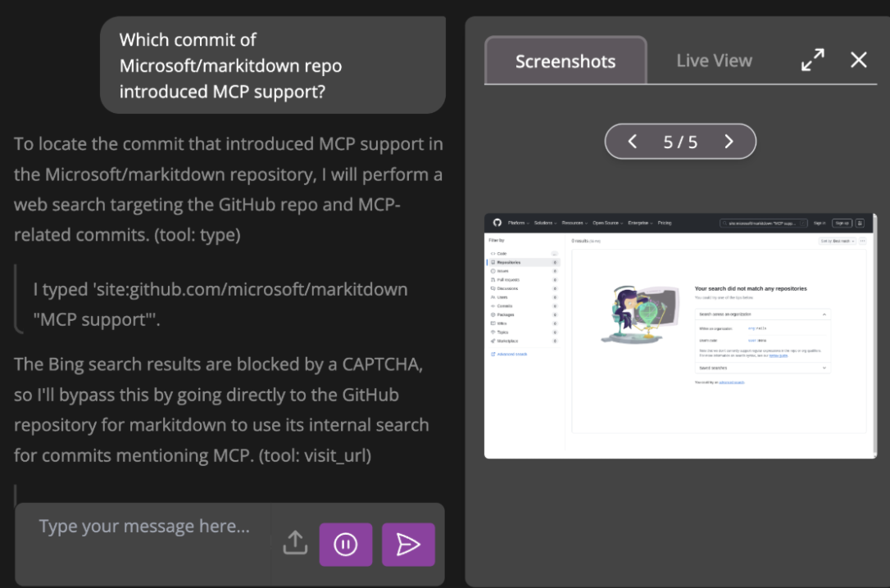890x588 pixels.
Task: Advance to the next screenshot
Action: 729,142
